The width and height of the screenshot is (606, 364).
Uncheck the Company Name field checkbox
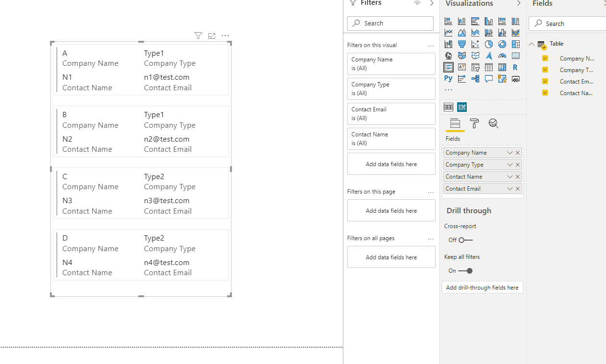coord(545,58)
